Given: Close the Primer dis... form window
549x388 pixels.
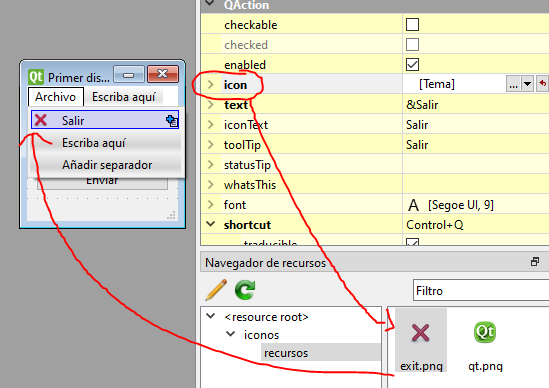Looking at the screenshot, I should (x=163, y=74).
